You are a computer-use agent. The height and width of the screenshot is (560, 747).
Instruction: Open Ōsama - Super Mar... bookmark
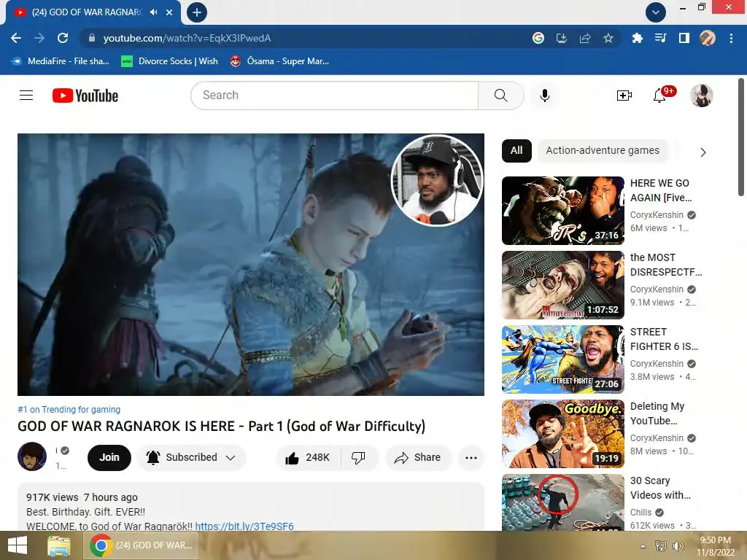click(279, 61)
